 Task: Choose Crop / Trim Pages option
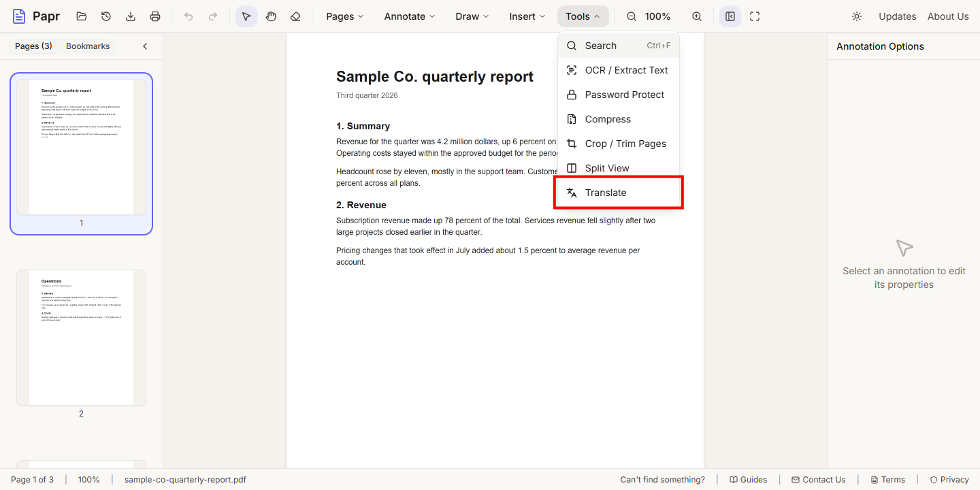(x=619, y=144)
